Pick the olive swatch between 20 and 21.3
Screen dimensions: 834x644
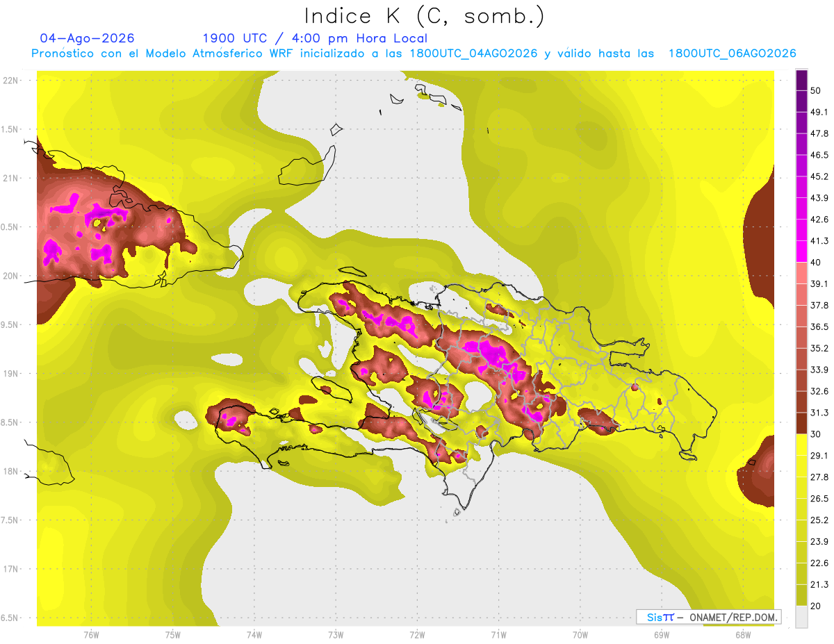pos(801,595)
